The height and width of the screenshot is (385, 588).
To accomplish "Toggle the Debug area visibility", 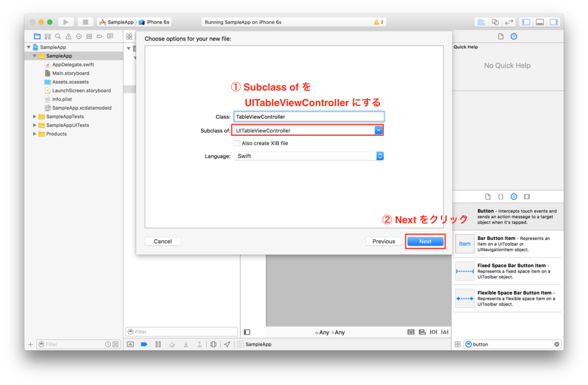I will [x=540, y=22].
